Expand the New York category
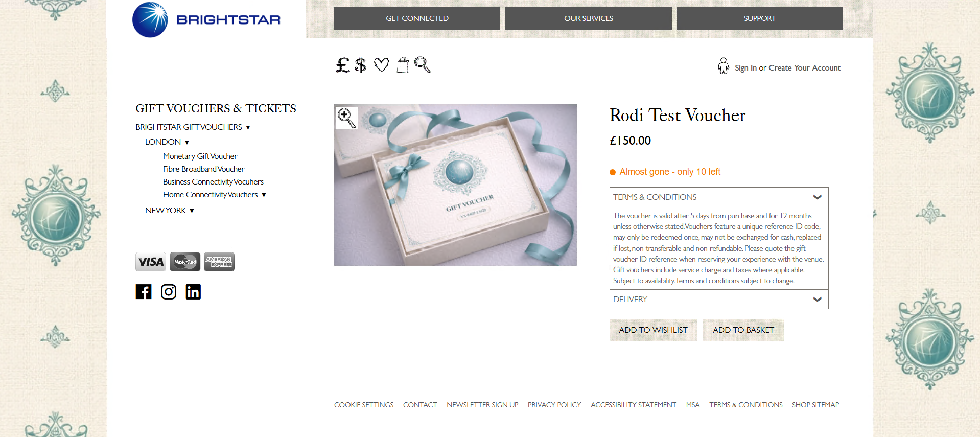 (192, 211)
